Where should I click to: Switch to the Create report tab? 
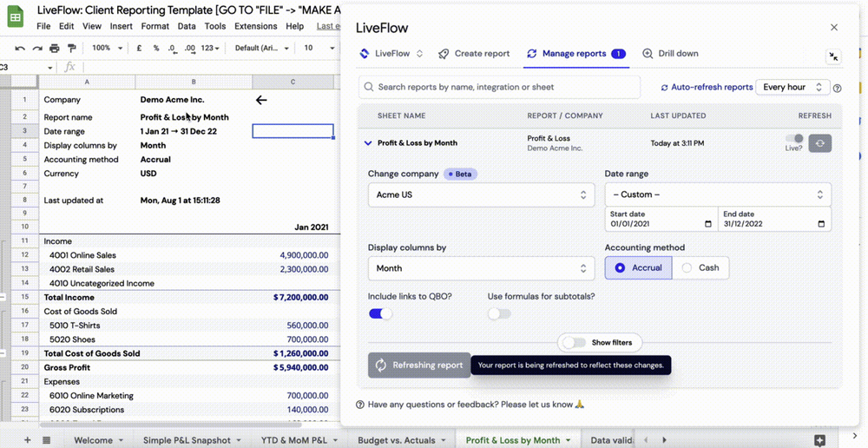click(x=474, y=54)
